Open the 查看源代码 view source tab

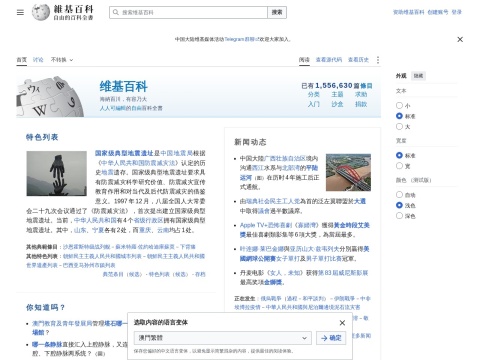(x=329, y=60)
